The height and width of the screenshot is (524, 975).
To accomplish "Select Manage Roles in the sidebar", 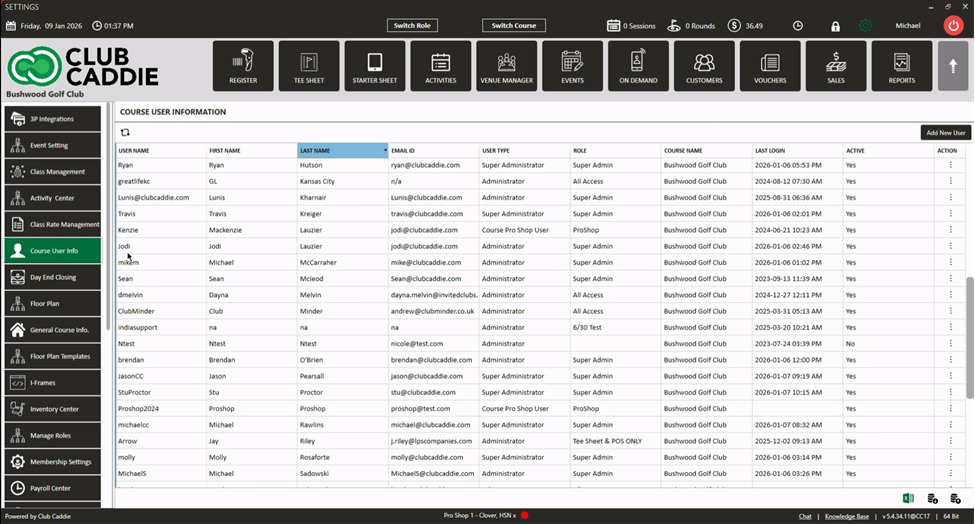I will 54,436.
